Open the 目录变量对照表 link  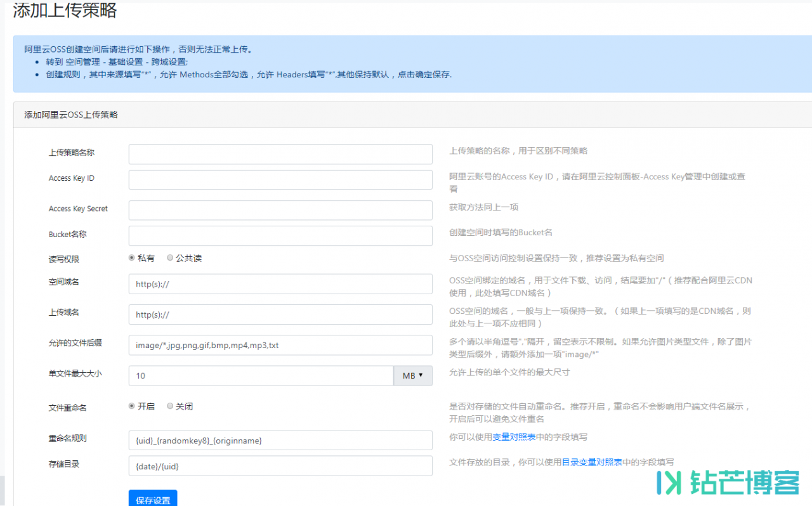(592, 462)
